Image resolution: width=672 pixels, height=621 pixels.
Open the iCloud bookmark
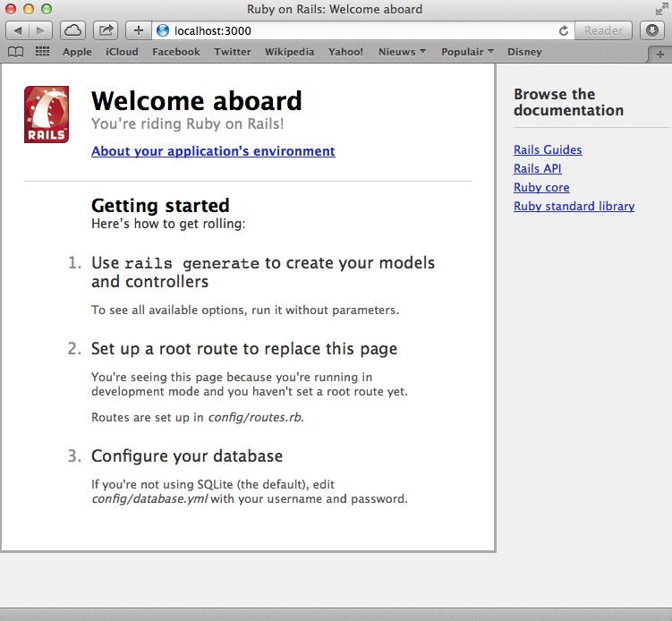tap(123, 52)
